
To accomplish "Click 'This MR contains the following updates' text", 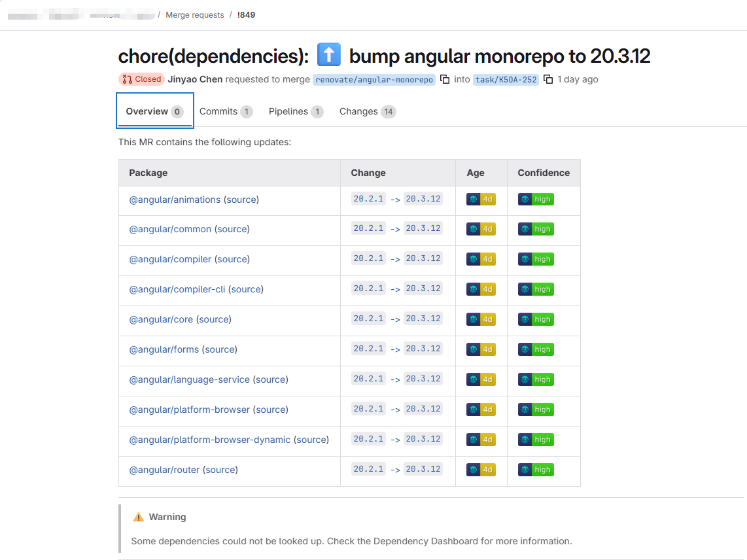I will [x=204, y=142].
